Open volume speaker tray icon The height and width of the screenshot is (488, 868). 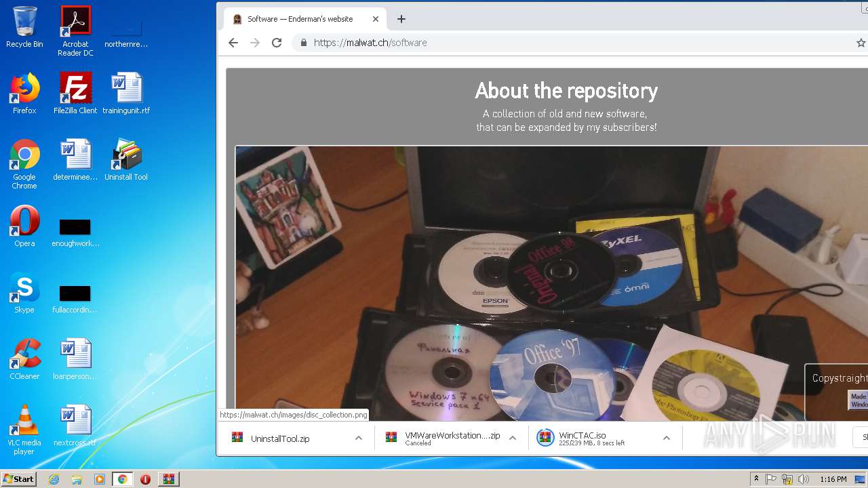804,479
